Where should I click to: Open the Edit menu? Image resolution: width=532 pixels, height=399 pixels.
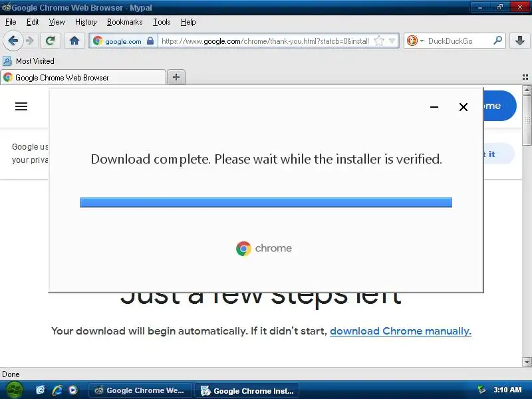pos(33,22)
